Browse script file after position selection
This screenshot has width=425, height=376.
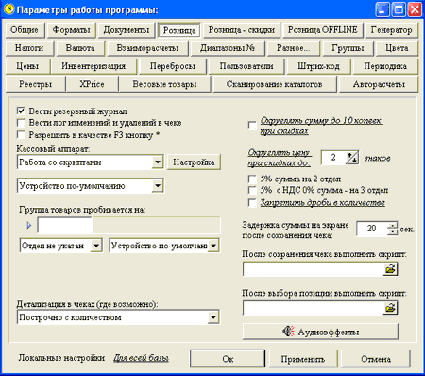[x=390, y=308]
